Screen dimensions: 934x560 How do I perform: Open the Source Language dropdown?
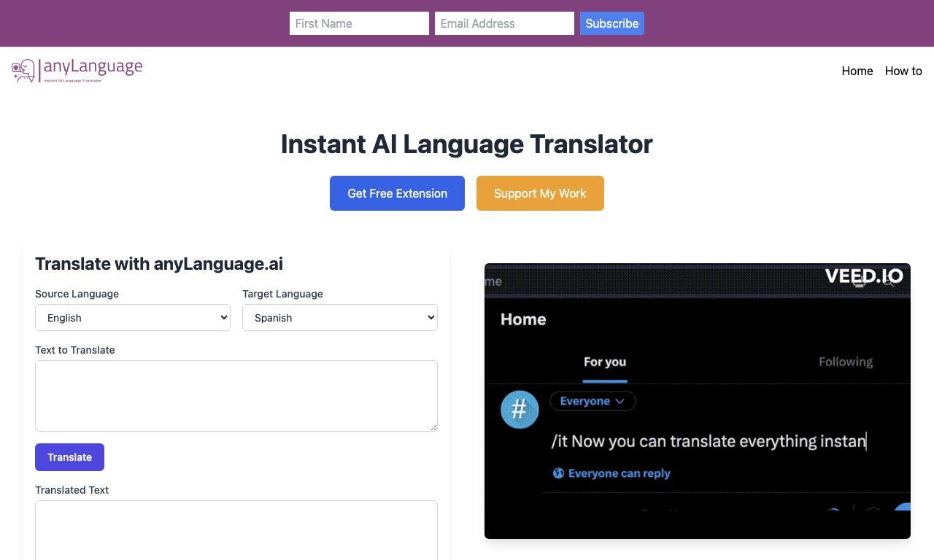pyautogui.click(x=133, y=318)
